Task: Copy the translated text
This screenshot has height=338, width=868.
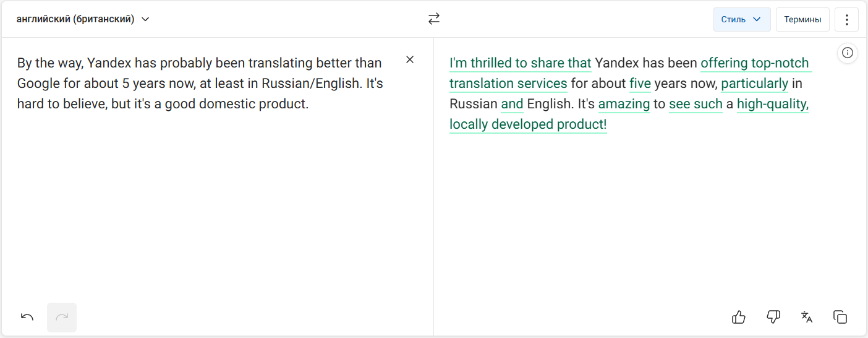Action: [x=840, y=318]
